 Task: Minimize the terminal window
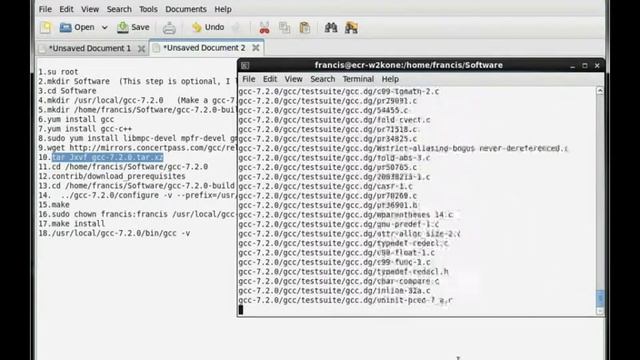tap(572, 66)
